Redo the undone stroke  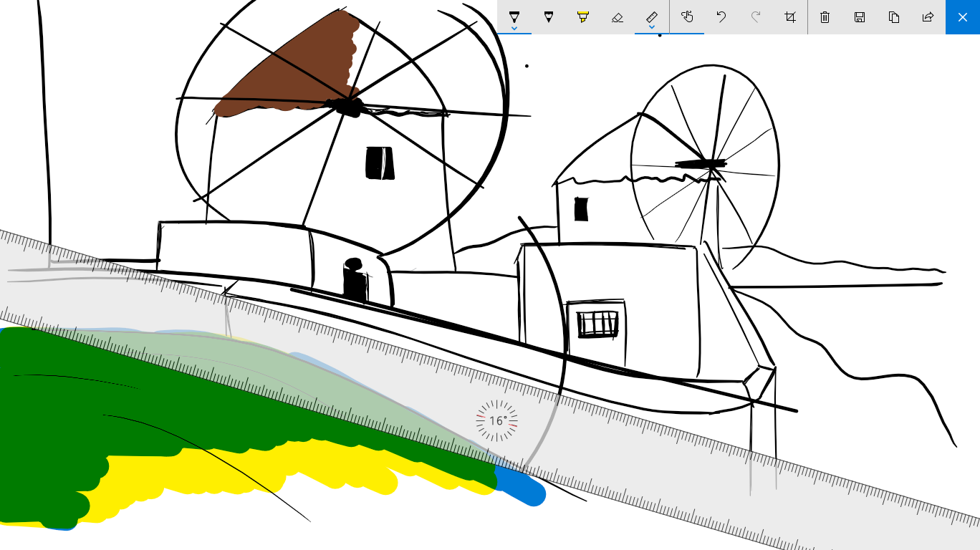(756, 17)
